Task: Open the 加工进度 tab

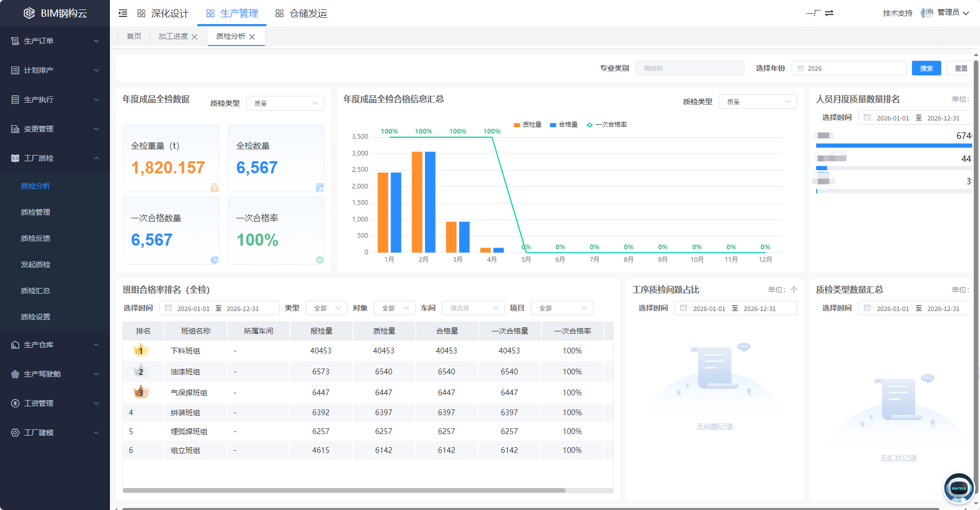Action: pos(173,36)
